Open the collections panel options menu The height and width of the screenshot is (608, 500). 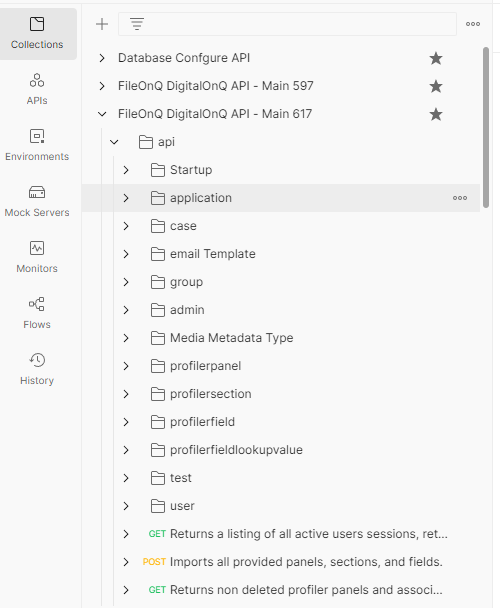(473, 24)
